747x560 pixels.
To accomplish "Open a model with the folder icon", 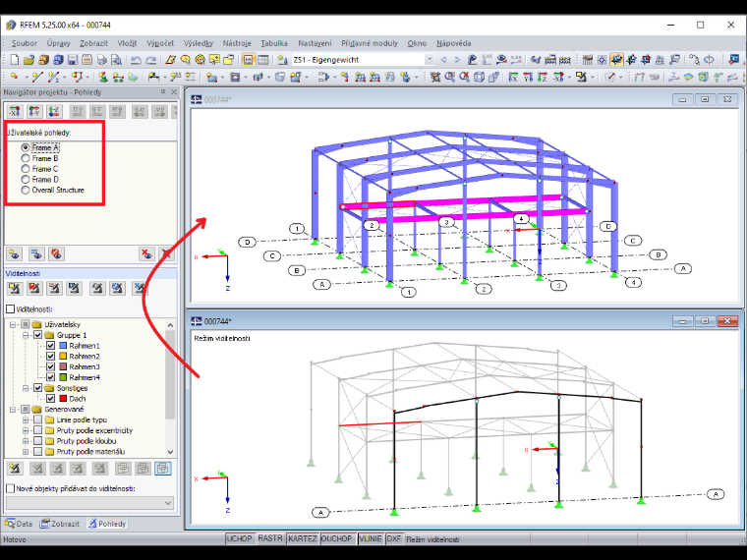I will coord(29,60).
